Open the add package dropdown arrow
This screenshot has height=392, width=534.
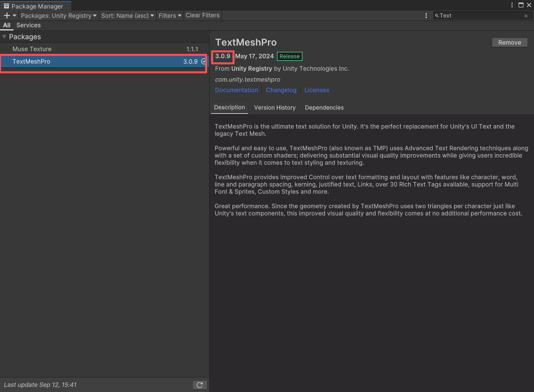[x=14, y=15]
